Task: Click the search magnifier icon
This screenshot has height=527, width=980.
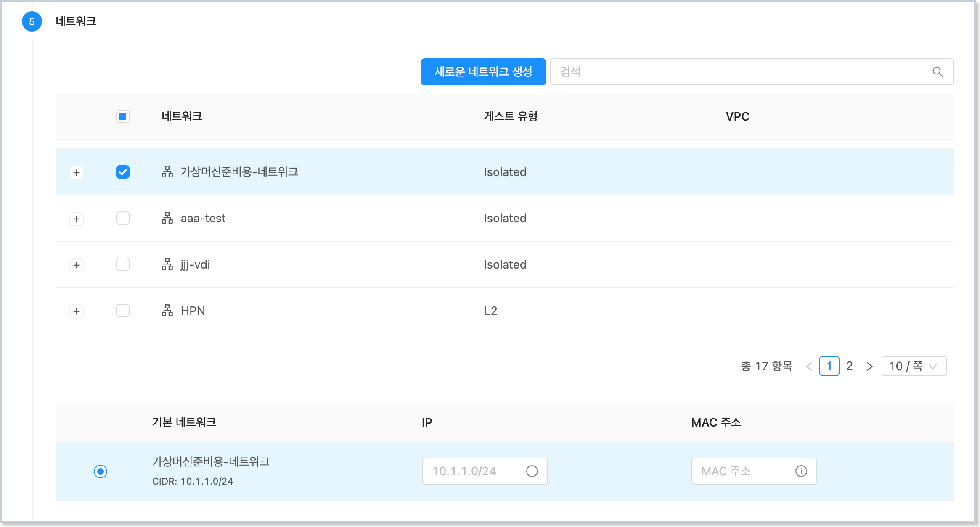Action: pyautogui.click(x=938, y=72)
